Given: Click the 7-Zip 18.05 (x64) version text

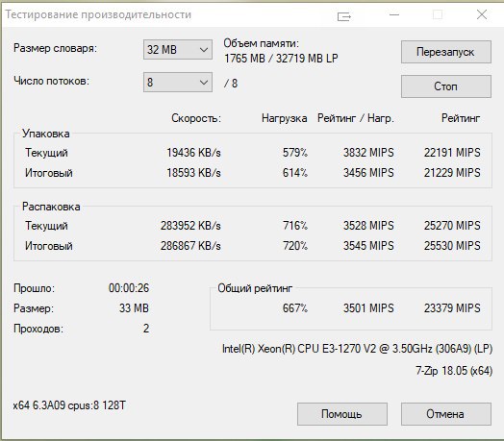Looking at the screenshot, I should pos(454,371).
